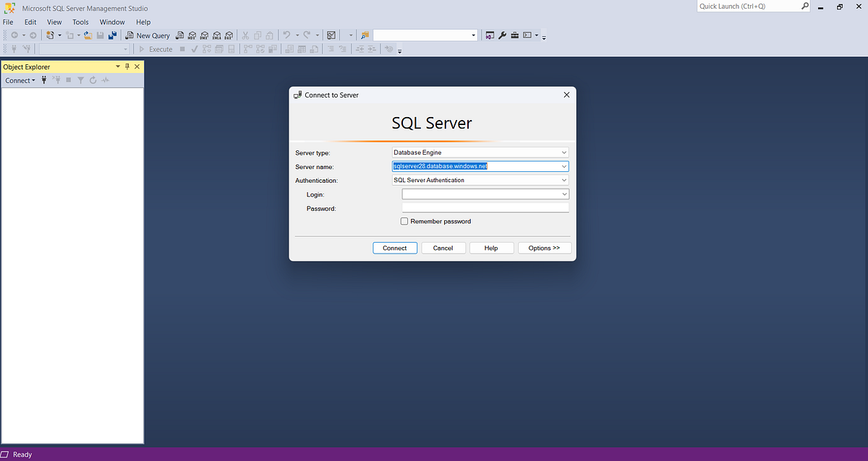The height and width of the screenshot is (461, 868).
Task: Click the Database Engine Query icon
Action: click(x=179, y=35)
